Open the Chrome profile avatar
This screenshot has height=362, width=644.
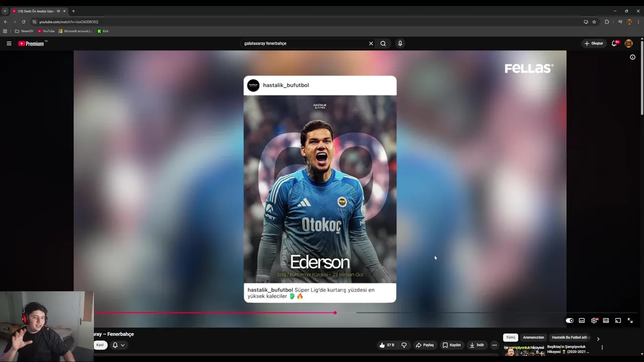629,22
